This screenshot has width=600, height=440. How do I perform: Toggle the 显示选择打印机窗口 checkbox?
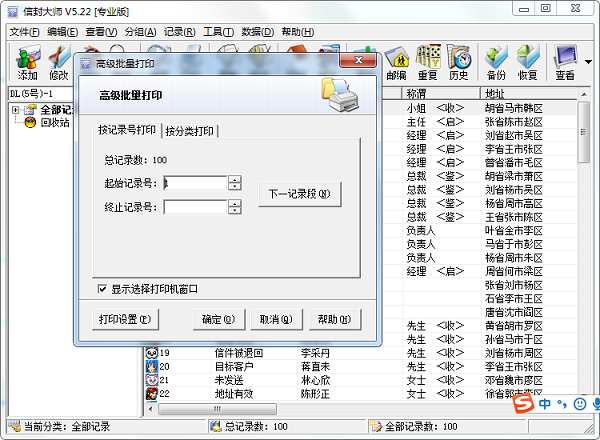(102, 289)
